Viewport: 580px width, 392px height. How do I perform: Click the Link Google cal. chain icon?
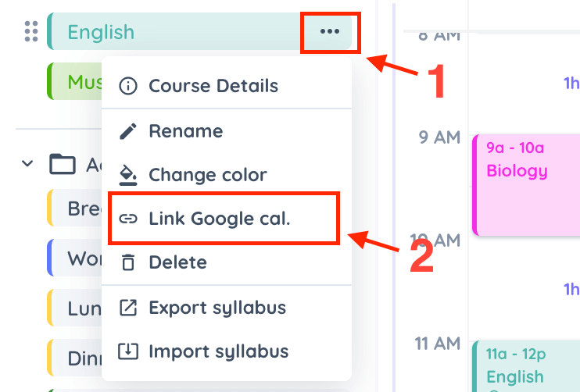click(128, 219)
